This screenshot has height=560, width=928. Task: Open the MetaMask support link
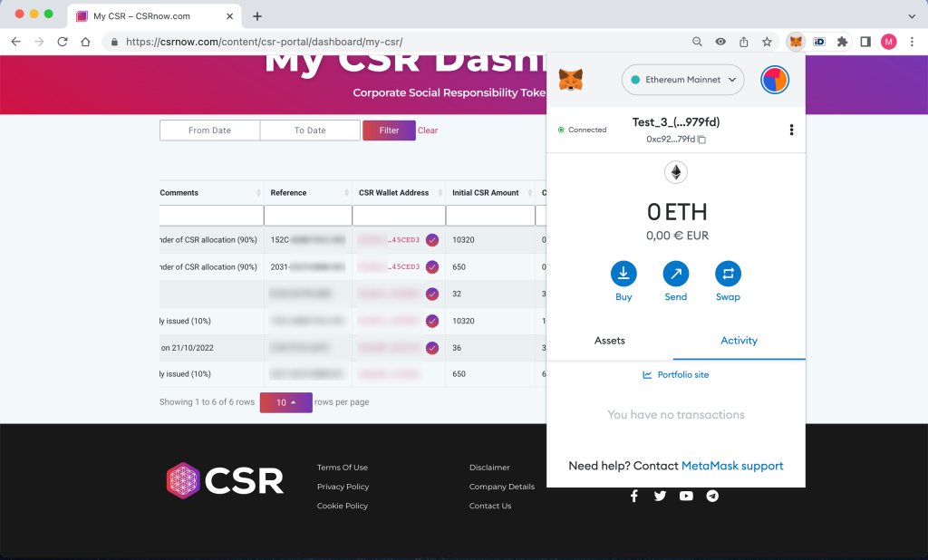coord(732,466)
